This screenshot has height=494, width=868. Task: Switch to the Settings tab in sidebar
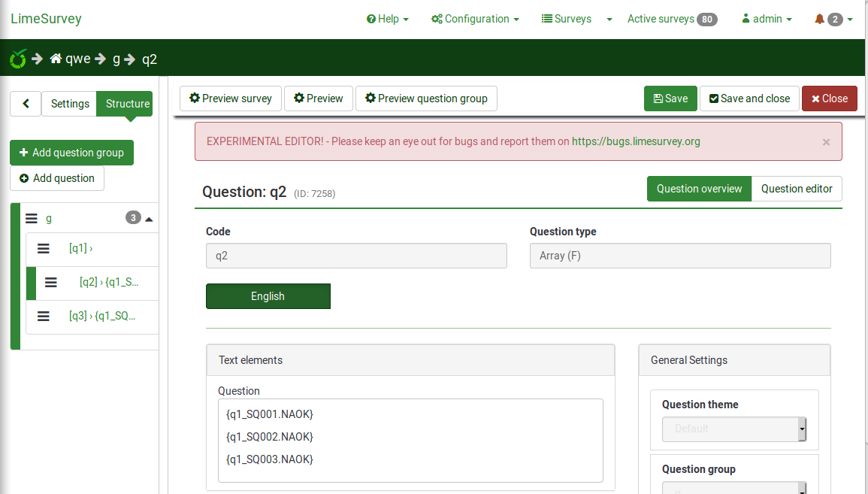[x=70, y=104]
